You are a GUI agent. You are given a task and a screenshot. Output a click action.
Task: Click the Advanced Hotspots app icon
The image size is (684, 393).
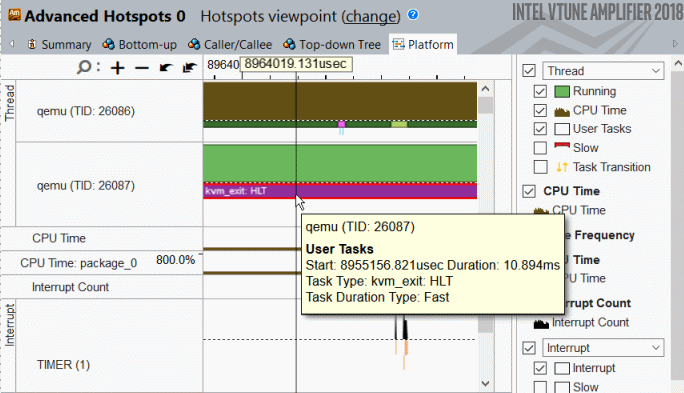[x=14, y=15]
